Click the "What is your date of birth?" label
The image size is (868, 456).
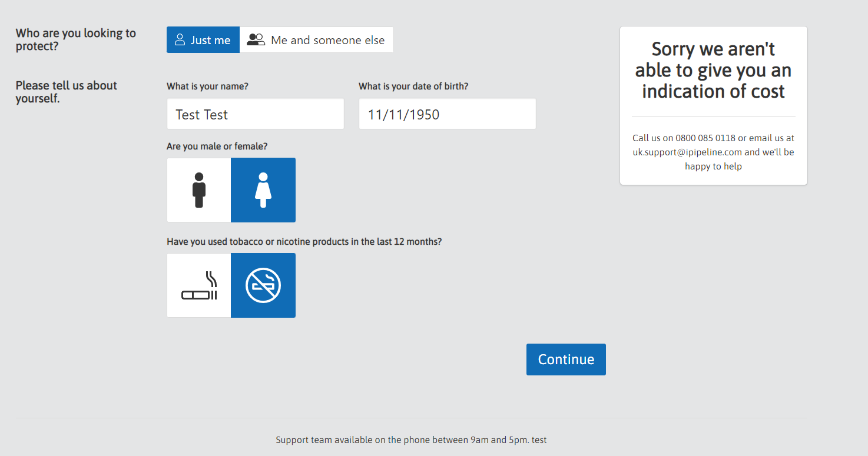click(413, 86)
